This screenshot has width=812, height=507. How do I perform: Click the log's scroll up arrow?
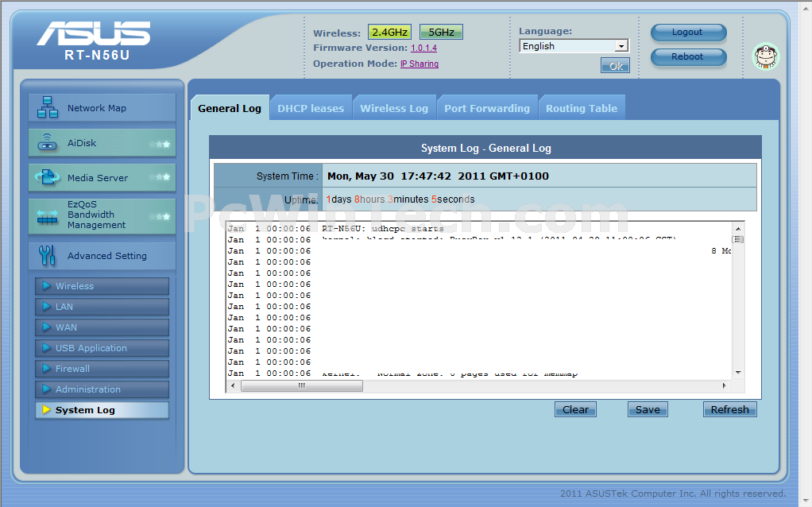pos(738,228)
